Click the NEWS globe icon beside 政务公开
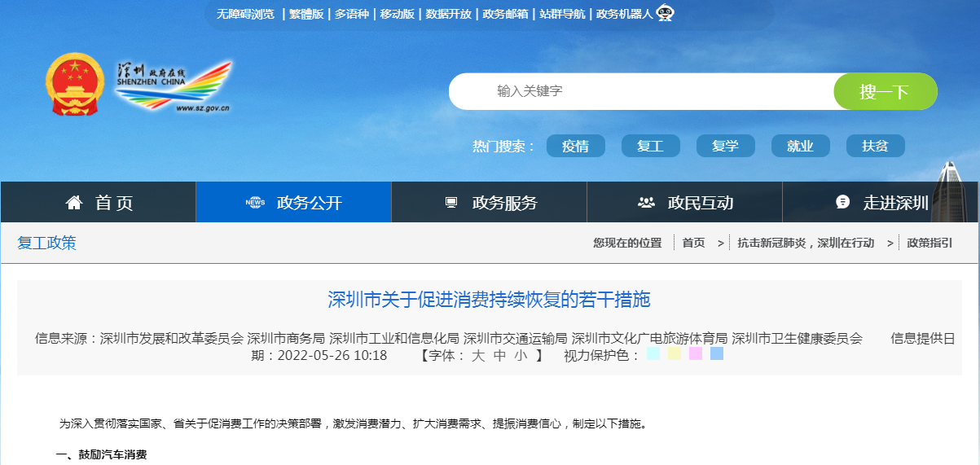980x465 pixels. coord(255,203)
